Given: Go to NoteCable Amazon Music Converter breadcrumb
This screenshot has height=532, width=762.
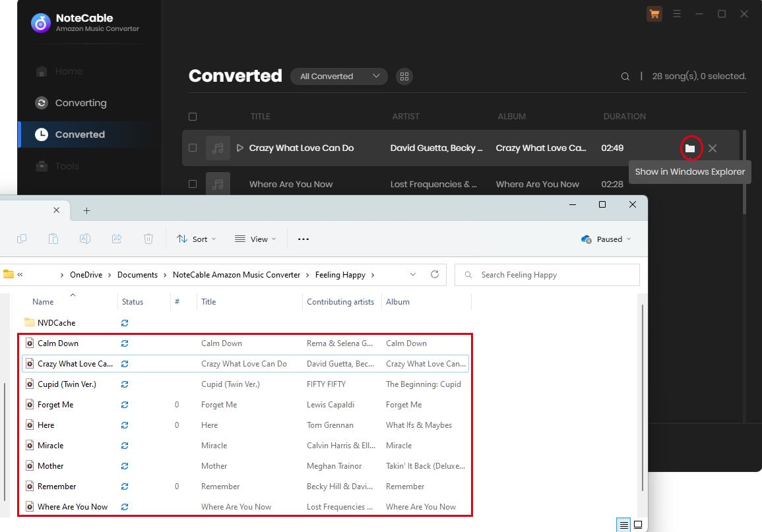Looking at the screenshot, I should coord(236,275).
